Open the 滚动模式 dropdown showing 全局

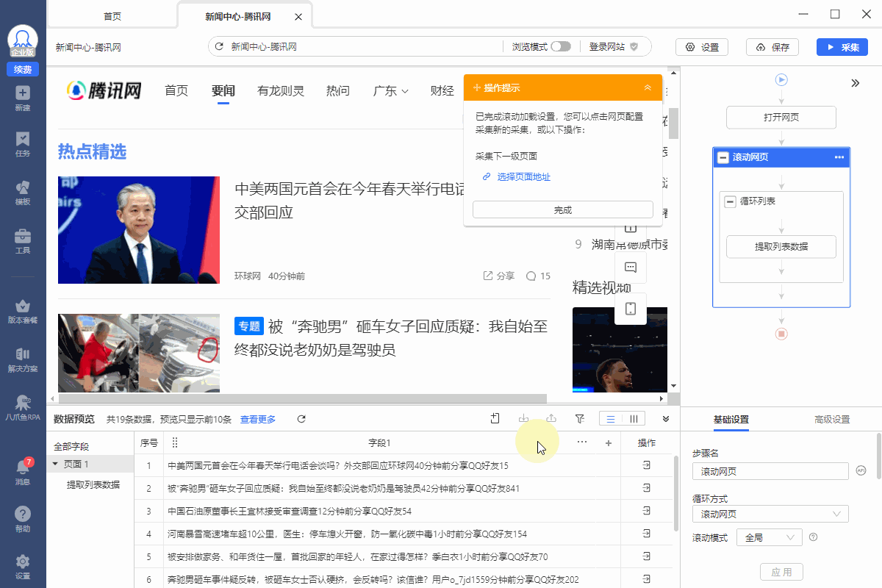[x=769, y=538]
